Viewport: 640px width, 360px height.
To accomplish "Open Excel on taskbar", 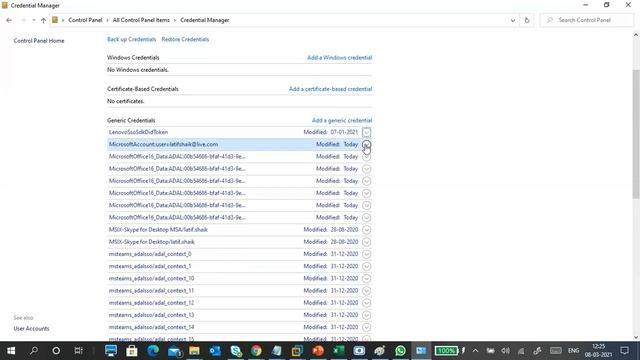I will click(x=338, y=351).
